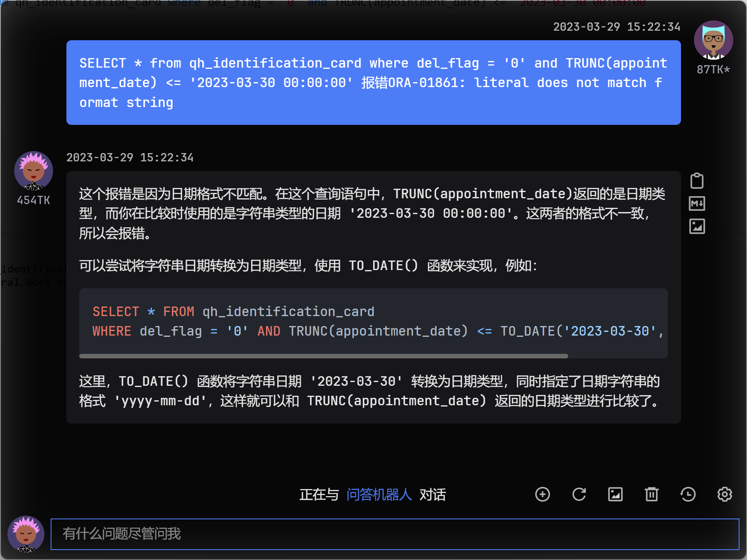Select the SELECT query code block
This screenshot has height=560, width=747.
click(x=373, y=321)
